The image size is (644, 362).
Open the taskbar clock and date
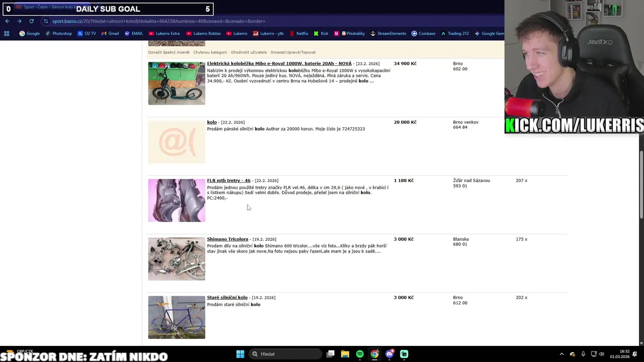pyautogui.click(x=620, y=354)
